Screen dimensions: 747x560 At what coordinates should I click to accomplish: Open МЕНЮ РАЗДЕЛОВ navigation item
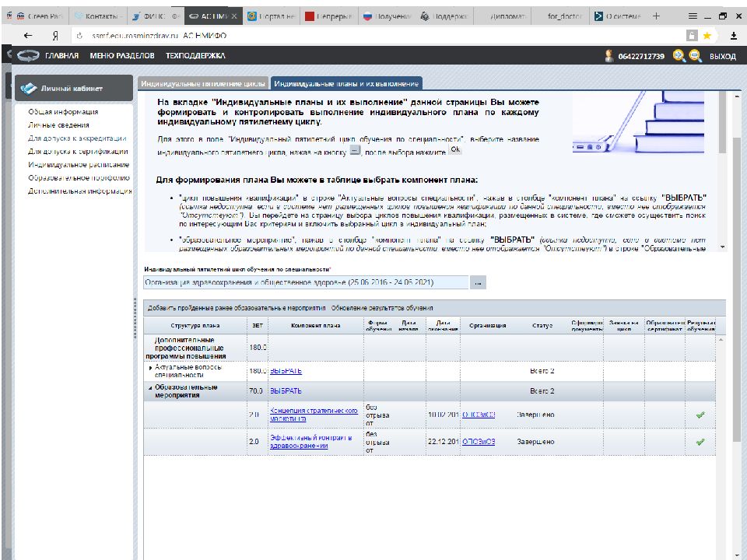pos(122,56)
